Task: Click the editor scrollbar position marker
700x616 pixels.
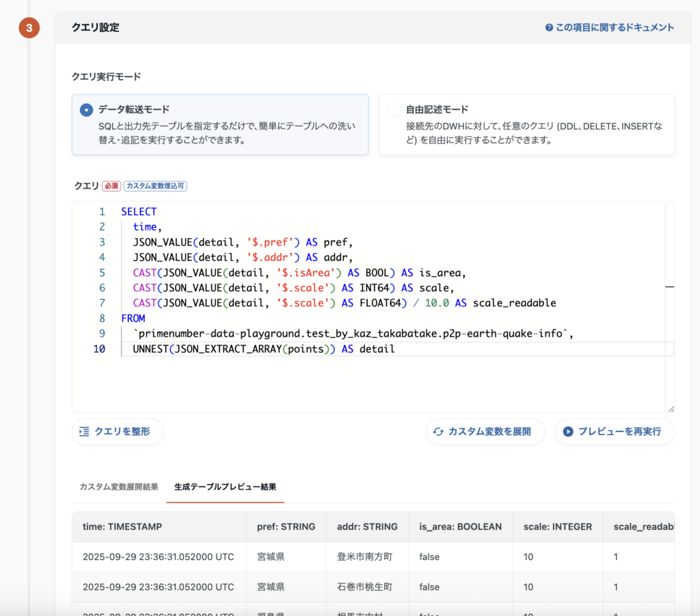Action: pyautogui.click(x=670, y=288)
